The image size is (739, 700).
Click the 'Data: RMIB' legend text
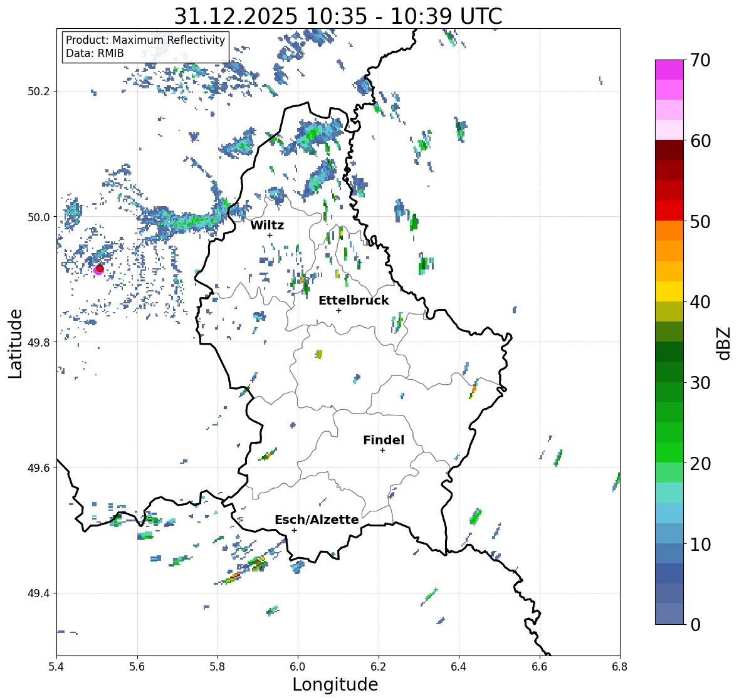click(x=95, y=53)
